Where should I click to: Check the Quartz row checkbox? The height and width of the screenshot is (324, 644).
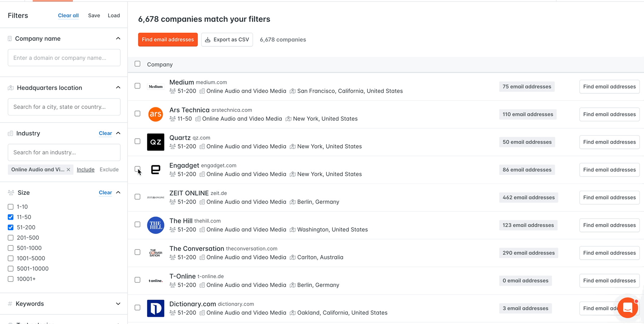tap(138, 141)
